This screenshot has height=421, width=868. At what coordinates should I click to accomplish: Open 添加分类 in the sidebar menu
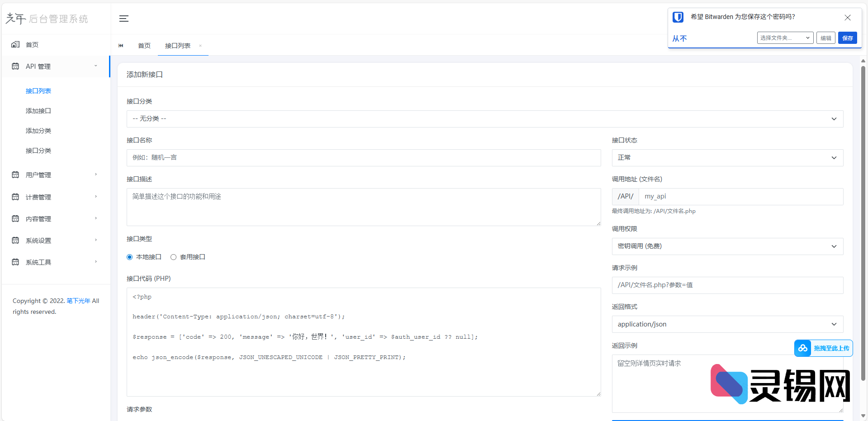click(x=38, y=131)
